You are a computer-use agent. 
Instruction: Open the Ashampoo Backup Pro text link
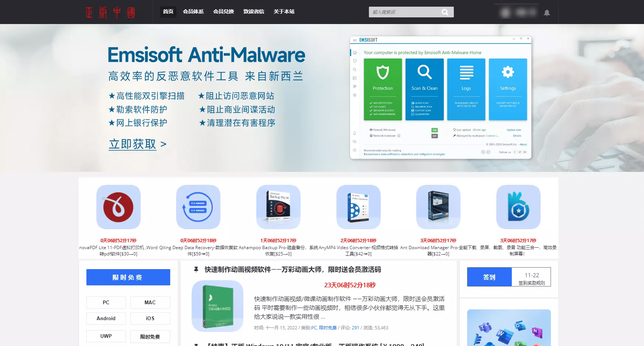(x=278, y=251)
